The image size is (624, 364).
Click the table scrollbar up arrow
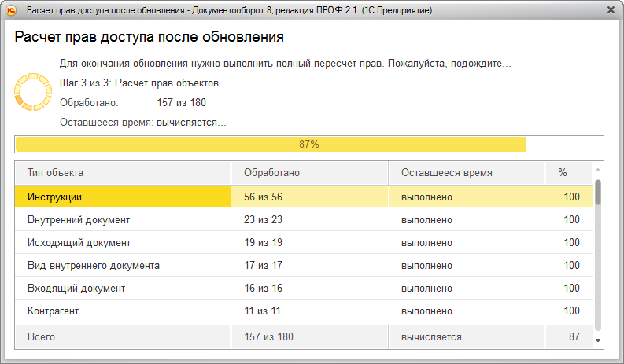tap(598, 170)
